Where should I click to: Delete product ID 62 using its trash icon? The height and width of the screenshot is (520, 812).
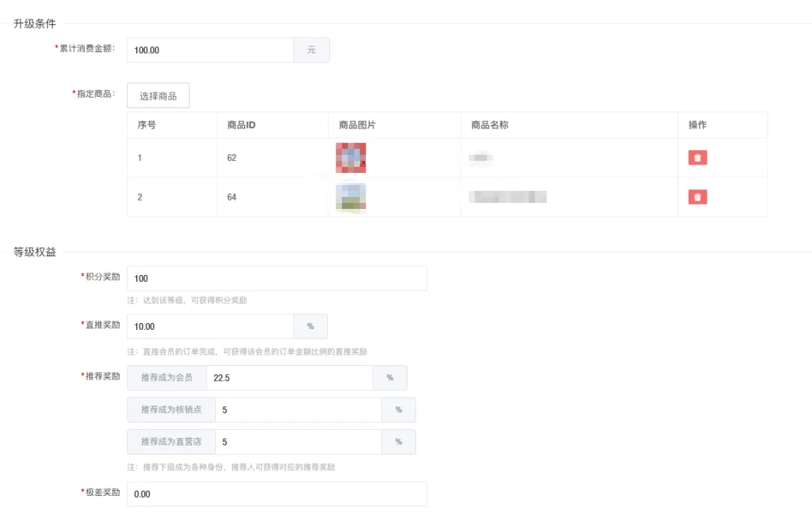[696, 157]
